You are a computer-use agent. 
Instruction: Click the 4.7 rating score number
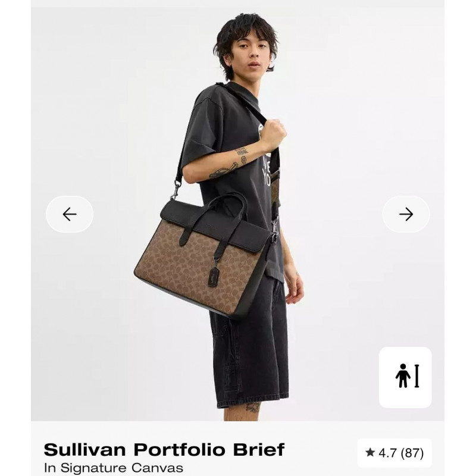click(388, 453)
